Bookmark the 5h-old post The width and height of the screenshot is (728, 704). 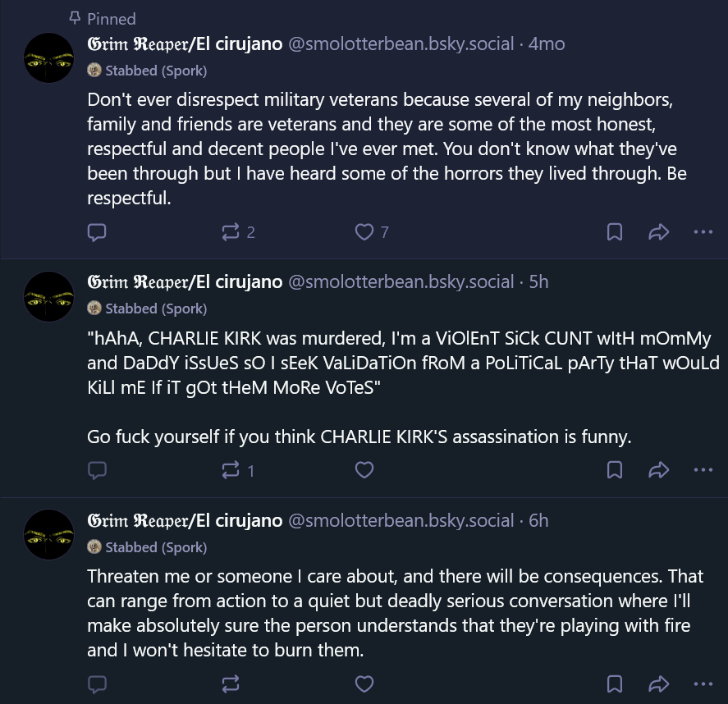[614, 470]
